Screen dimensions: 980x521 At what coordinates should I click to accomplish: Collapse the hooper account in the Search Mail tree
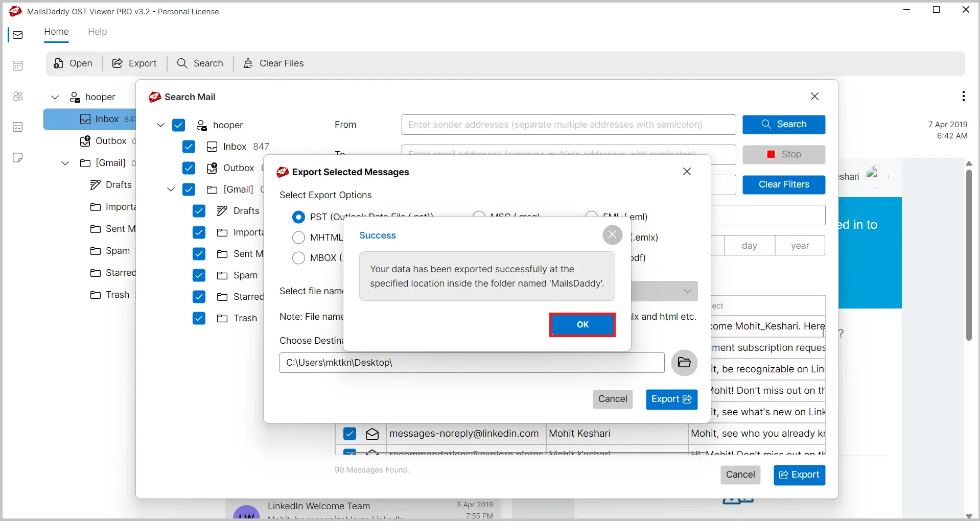tap(160, 125)
